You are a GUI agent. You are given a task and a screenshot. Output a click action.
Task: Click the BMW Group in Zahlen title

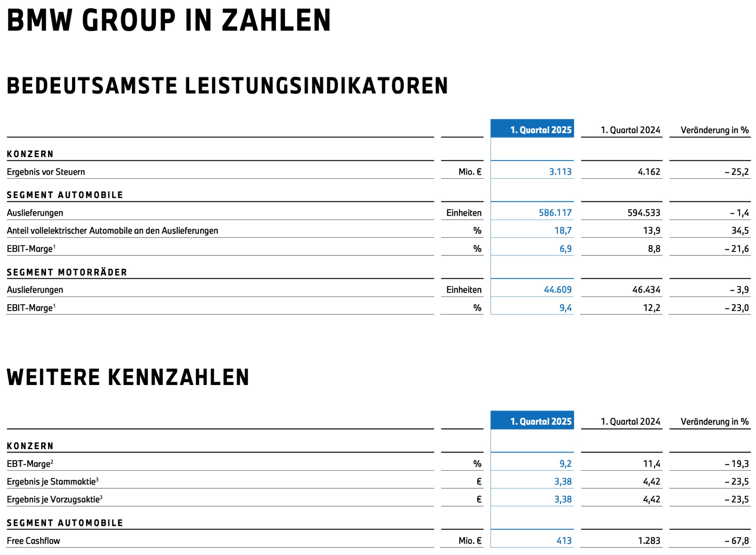point(169,20)
